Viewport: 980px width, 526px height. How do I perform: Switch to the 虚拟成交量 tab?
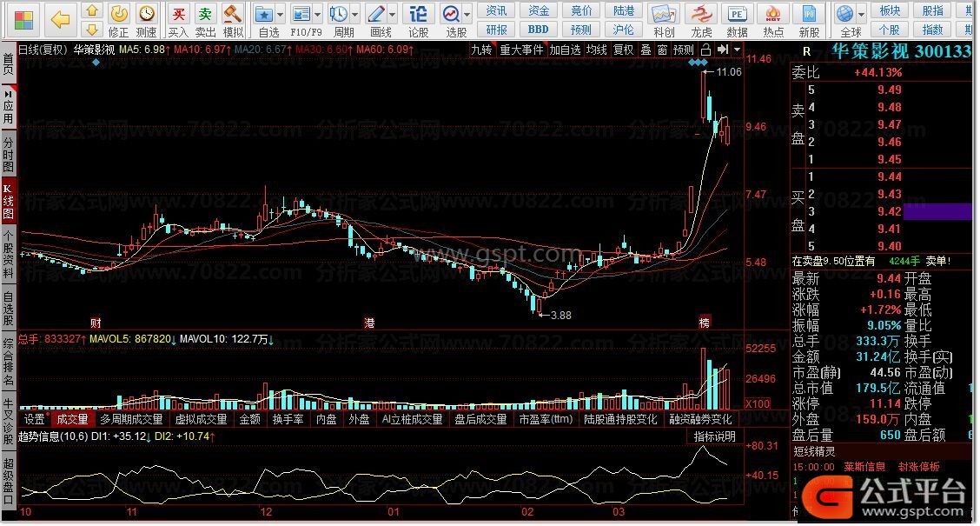point(201,419)
